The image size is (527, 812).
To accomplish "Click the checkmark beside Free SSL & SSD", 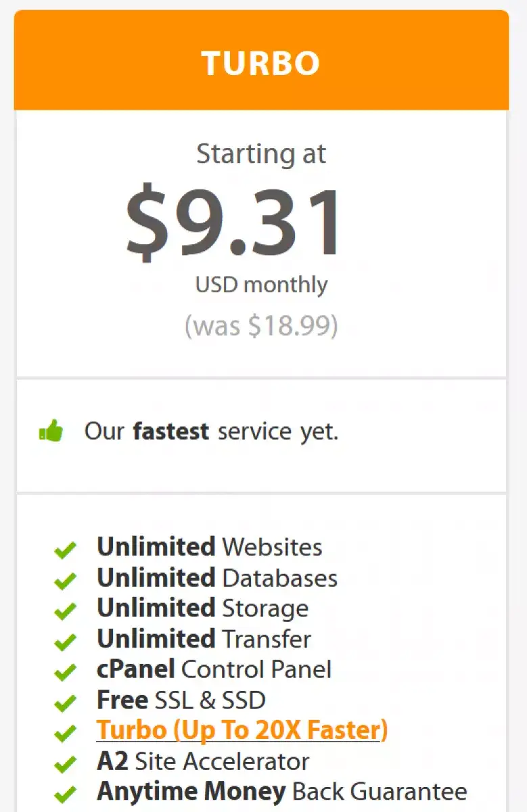I will point(65,703).
